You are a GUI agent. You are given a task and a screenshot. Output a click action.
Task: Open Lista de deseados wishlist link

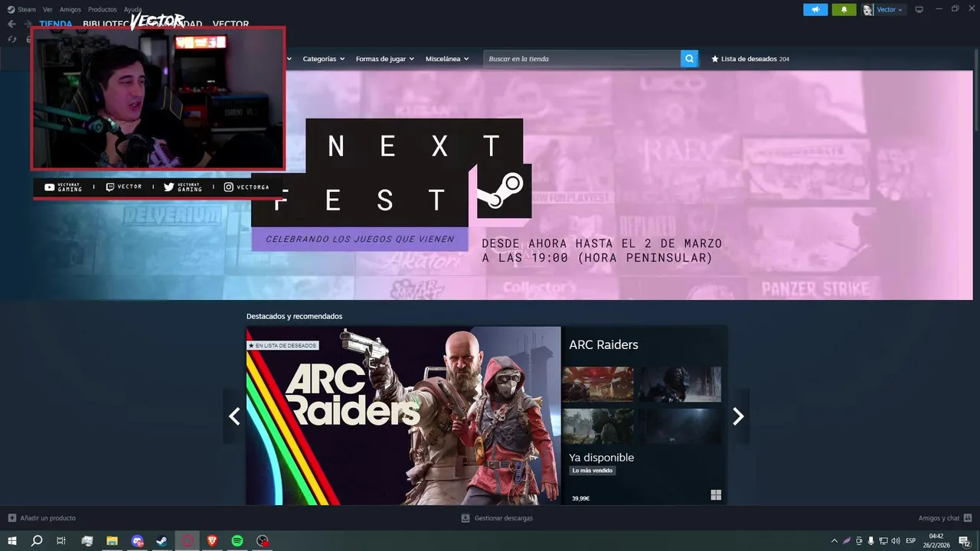tap(750, 59)
